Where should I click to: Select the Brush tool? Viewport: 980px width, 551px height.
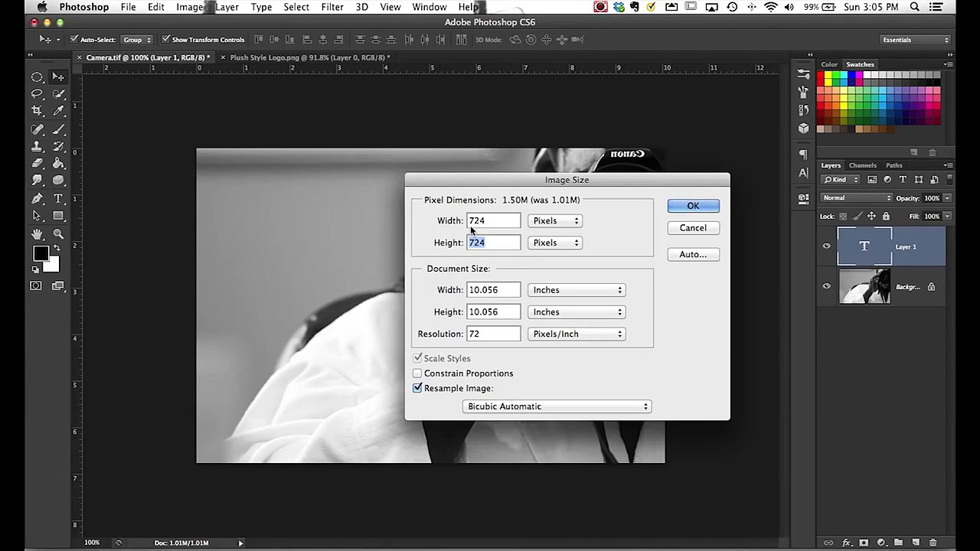tap(58, 129)
